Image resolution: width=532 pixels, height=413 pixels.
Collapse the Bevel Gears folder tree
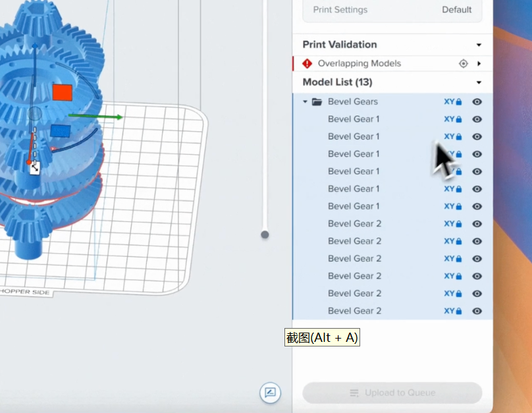point(305,102)
